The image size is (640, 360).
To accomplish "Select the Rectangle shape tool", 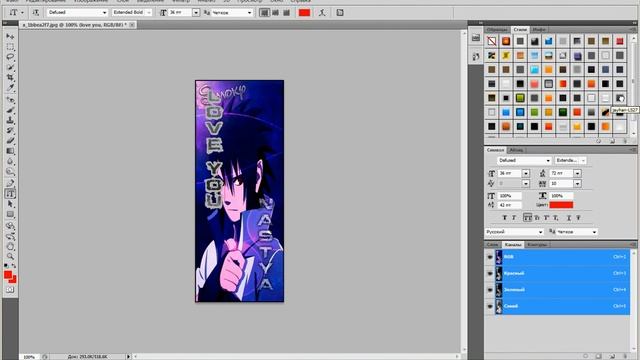I will coord(10,214).
